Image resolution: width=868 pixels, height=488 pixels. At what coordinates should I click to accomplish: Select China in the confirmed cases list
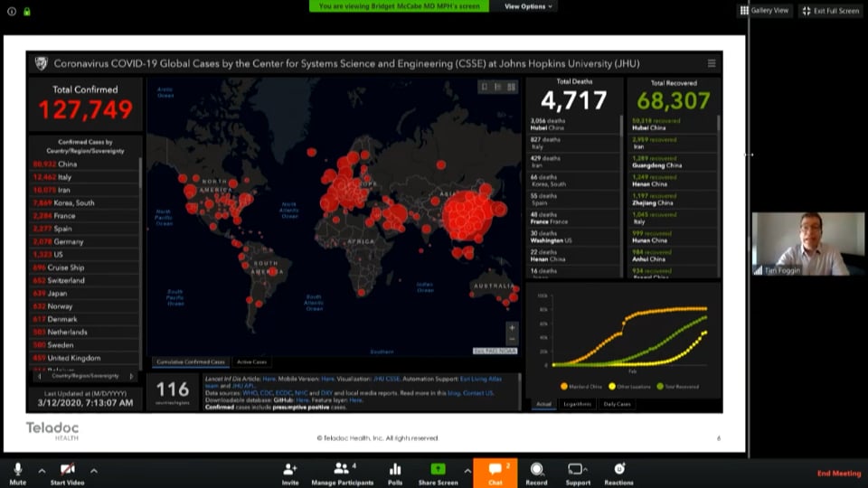[x=84, y=164]
